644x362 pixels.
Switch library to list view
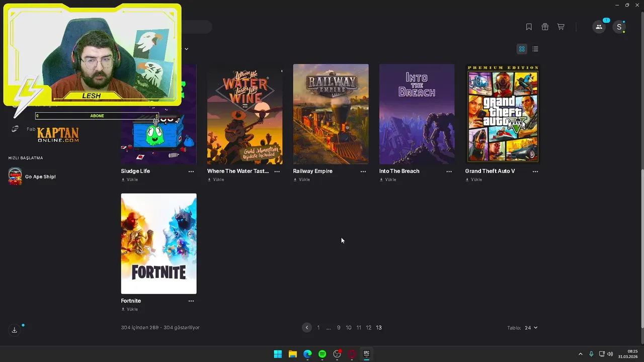[x=535, y=49]
